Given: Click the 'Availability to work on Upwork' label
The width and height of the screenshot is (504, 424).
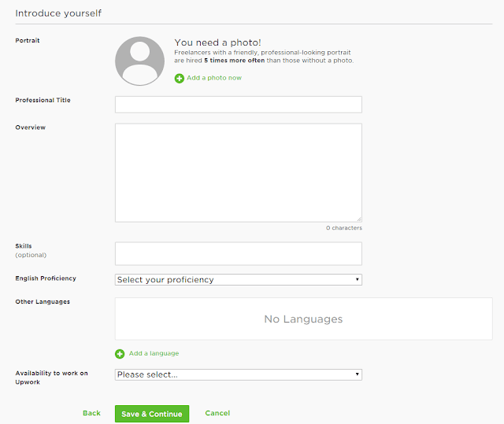Looking at the screenshot, I should click(x=51, y=377).
